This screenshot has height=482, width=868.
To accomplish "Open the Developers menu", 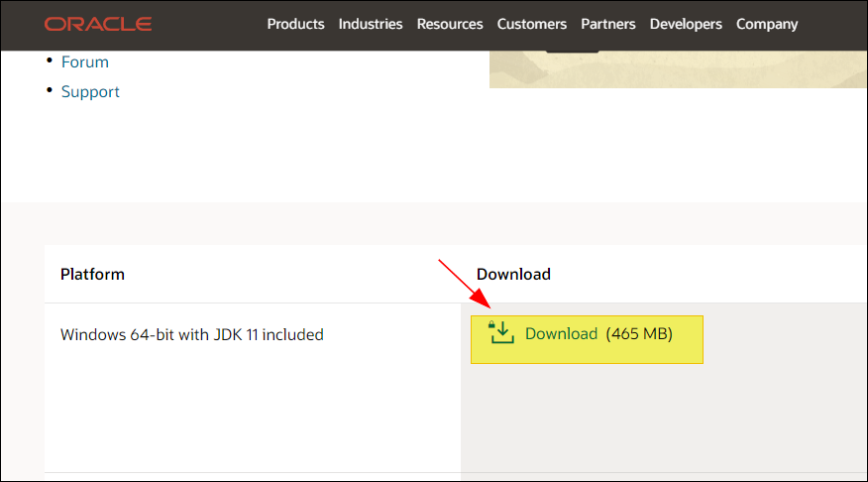I will pyautogui.click(x=686, y=24).
